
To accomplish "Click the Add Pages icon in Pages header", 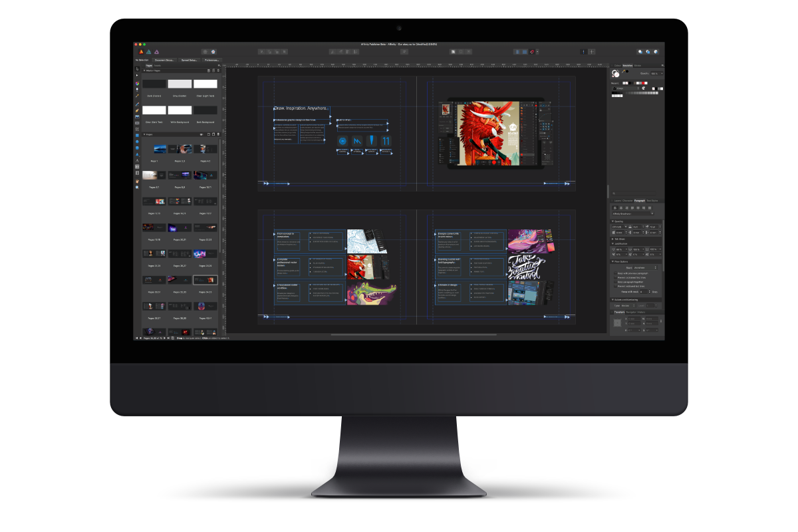I will click(x=209, y=134).
